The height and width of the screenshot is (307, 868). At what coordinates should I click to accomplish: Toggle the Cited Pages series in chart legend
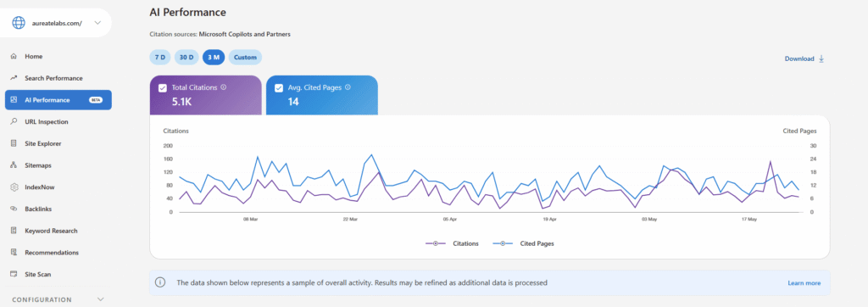coord(522,243)
